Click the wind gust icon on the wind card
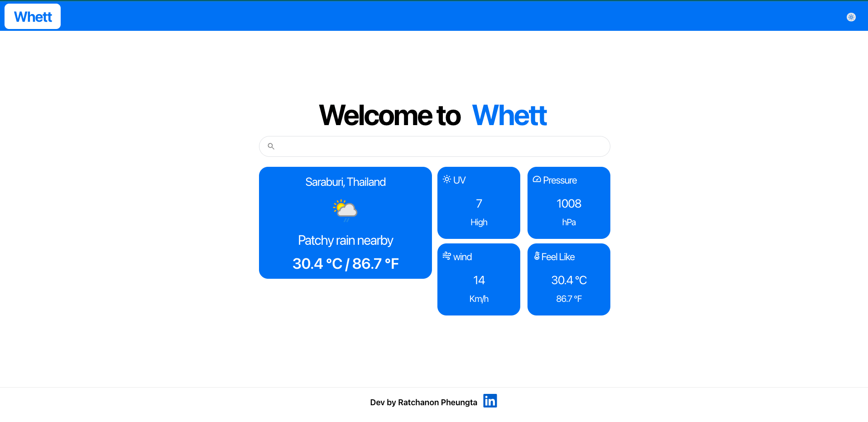 (x=447, y=256)
